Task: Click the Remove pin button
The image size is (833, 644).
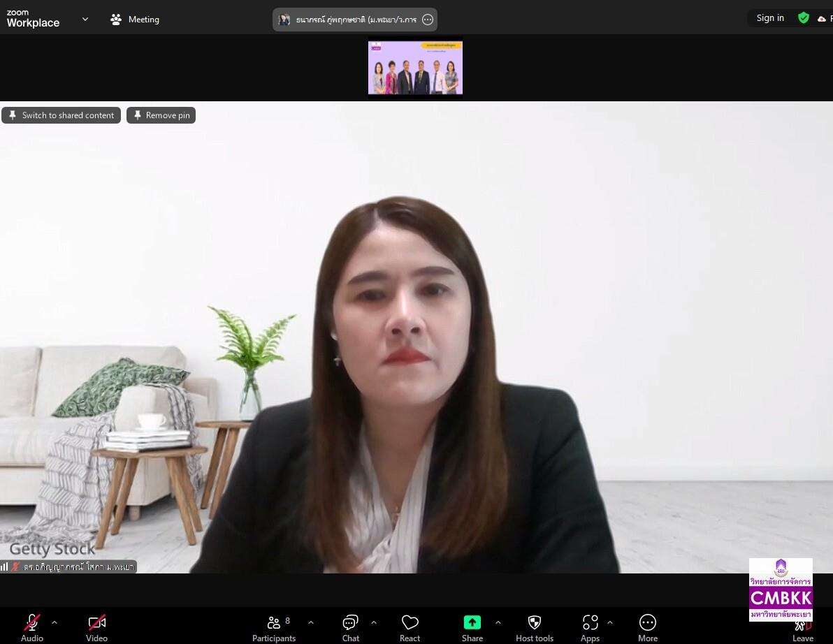Action: 161,115
